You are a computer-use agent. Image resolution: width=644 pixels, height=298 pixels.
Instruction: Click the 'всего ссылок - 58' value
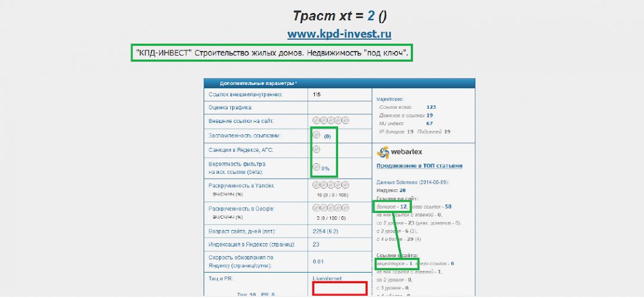click(x=431, y=206)
